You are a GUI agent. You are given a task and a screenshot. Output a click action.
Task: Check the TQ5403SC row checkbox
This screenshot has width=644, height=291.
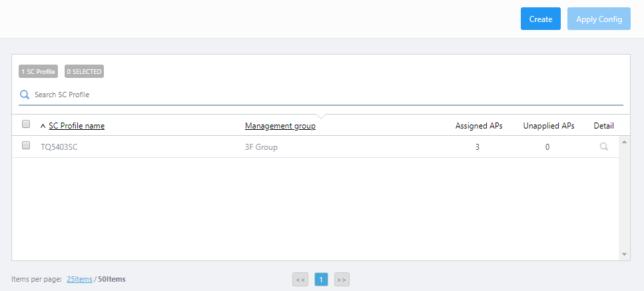(26, 146)
